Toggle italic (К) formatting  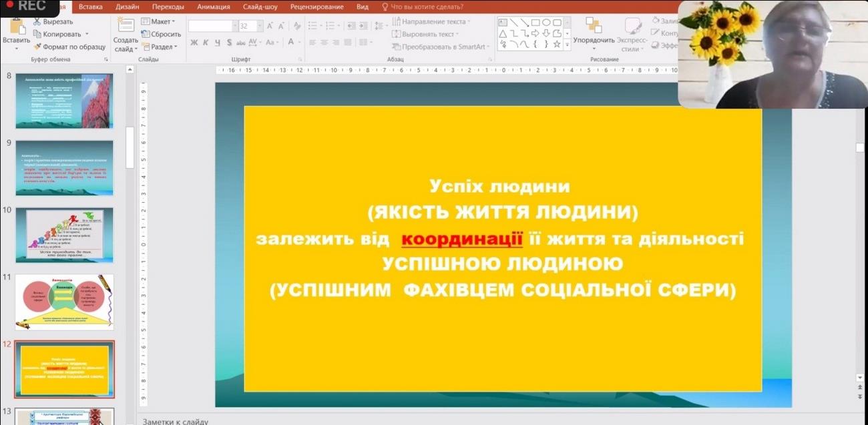(206, 43)
